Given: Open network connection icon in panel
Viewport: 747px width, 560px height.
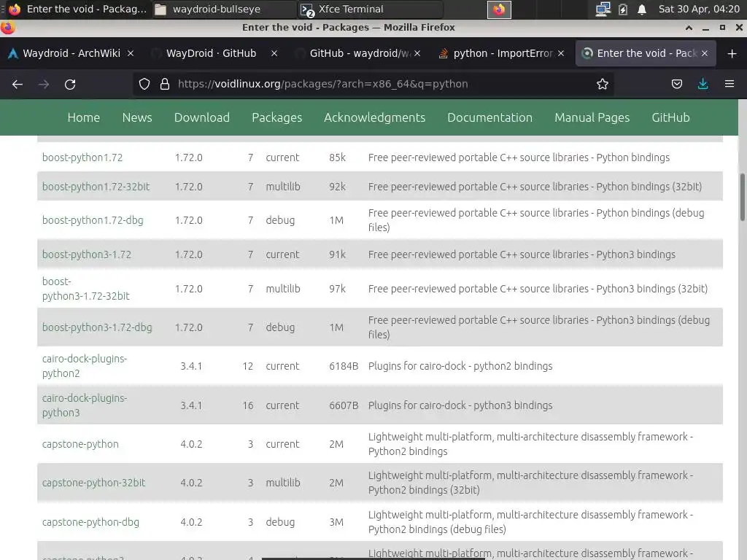Looking at the screenshot, I should click(603, 9).
